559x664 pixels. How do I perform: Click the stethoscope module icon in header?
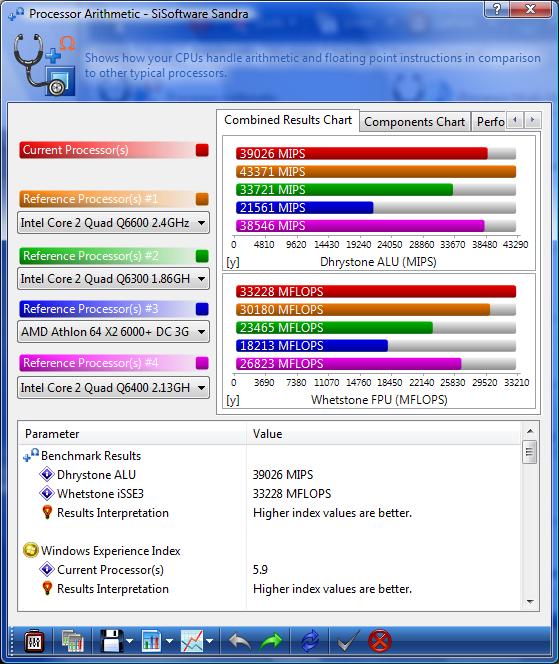point(44,64)
